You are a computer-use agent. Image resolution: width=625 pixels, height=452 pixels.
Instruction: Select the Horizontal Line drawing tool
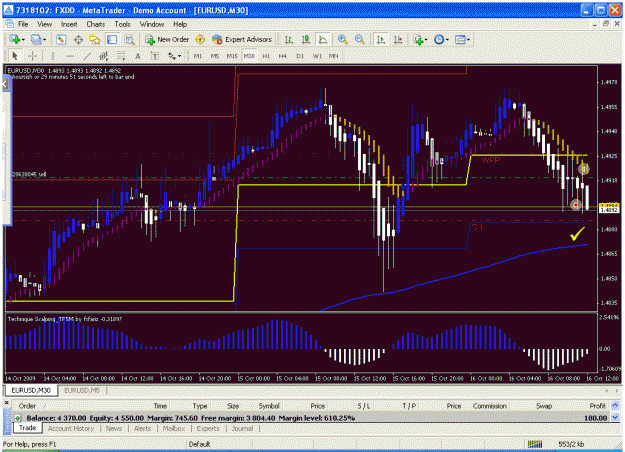(x=70, y=56)
